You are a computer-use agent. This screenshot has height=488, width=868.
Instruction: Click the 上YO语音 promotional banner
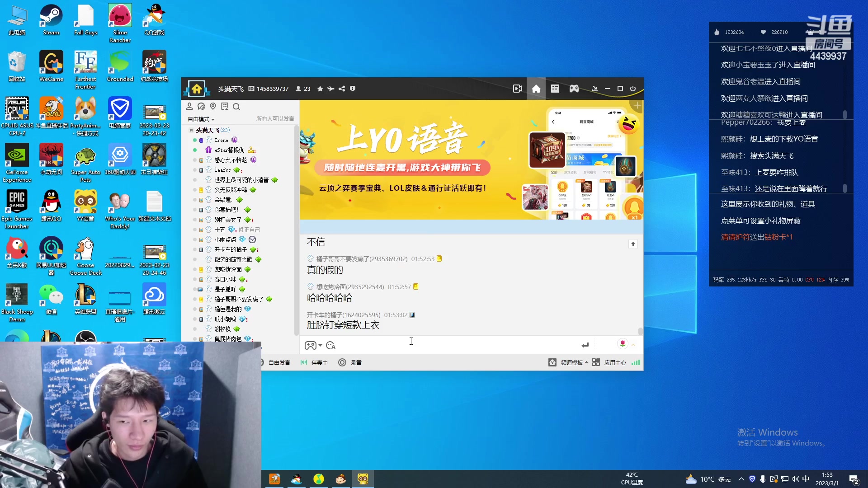click(x=471, y=160)
